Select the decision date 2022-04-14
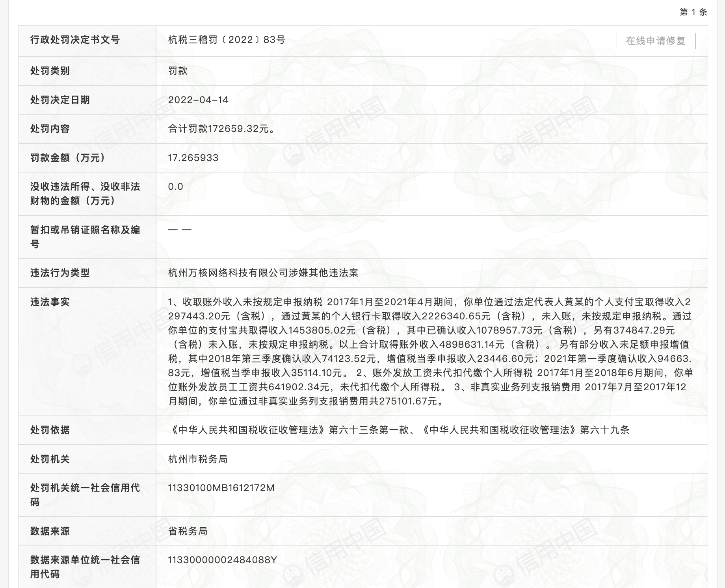This screenshot has width=725, height=588. [x=198, y=100]
